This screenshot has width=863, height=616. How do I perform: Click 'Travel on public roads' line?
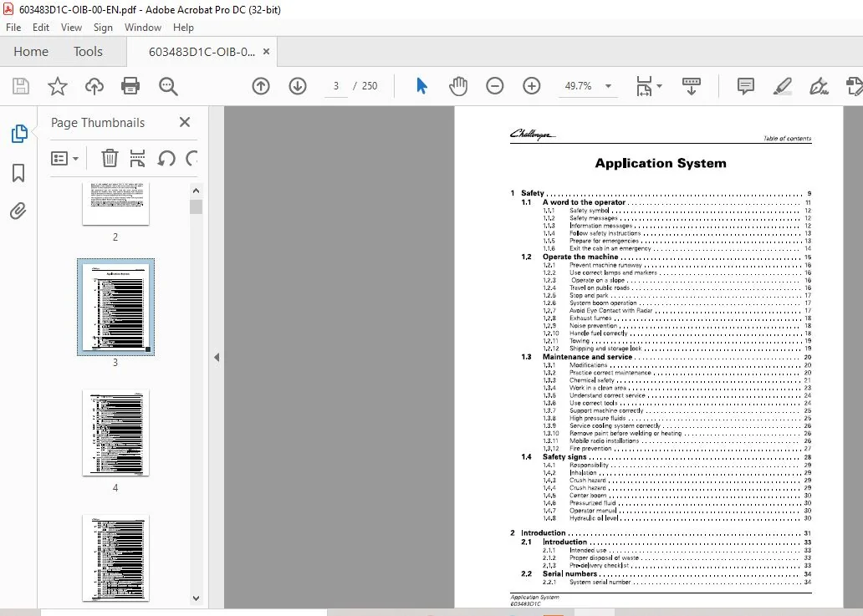click(677, 288)
